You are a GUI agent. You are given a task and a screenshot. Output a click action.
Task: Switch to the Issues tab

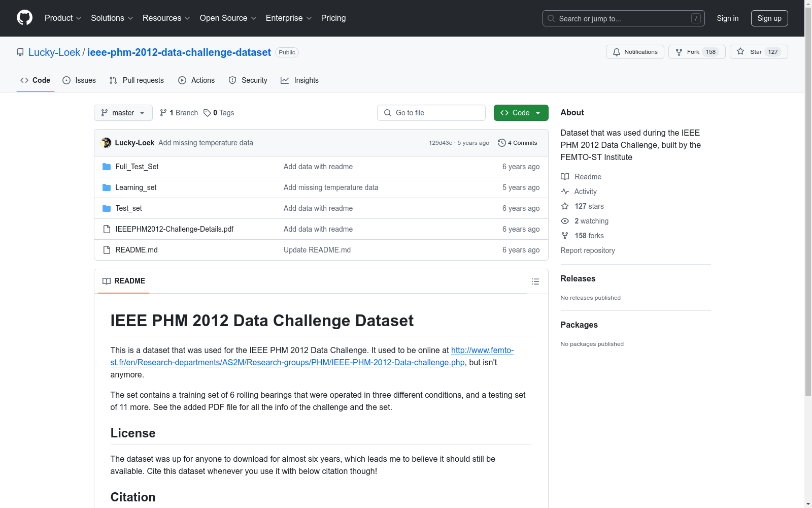[79, 80]
